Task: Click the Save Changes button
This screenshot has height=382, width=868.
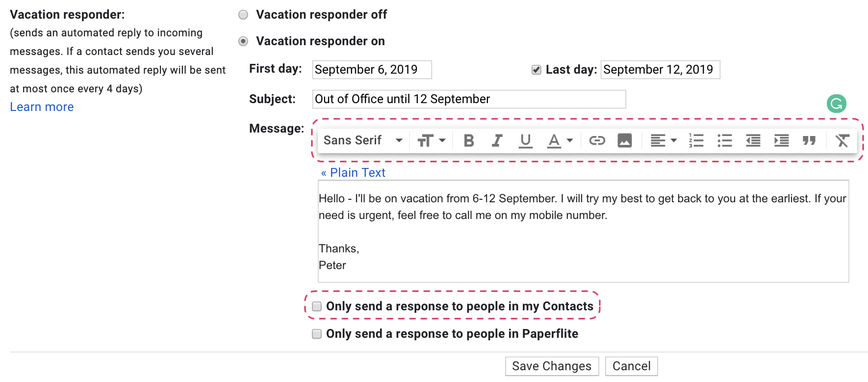Action: [x=552, y=366]
